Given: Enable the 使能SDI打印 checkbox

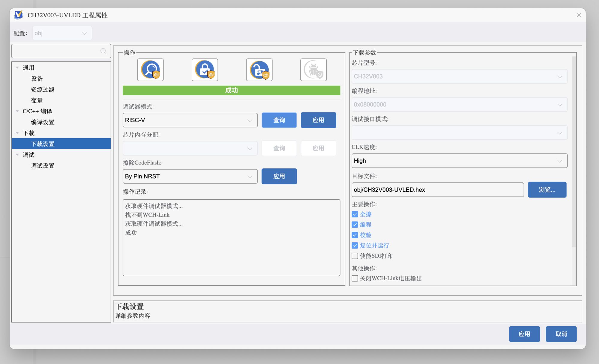Looking at the screenshot, I should (355, 256).
